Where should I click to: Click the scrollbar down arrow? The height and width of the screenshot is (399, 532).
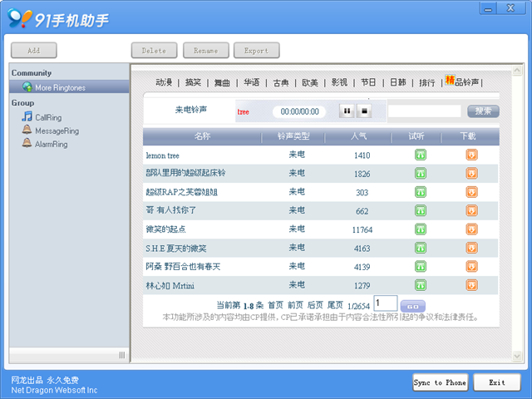coord(517,356)
